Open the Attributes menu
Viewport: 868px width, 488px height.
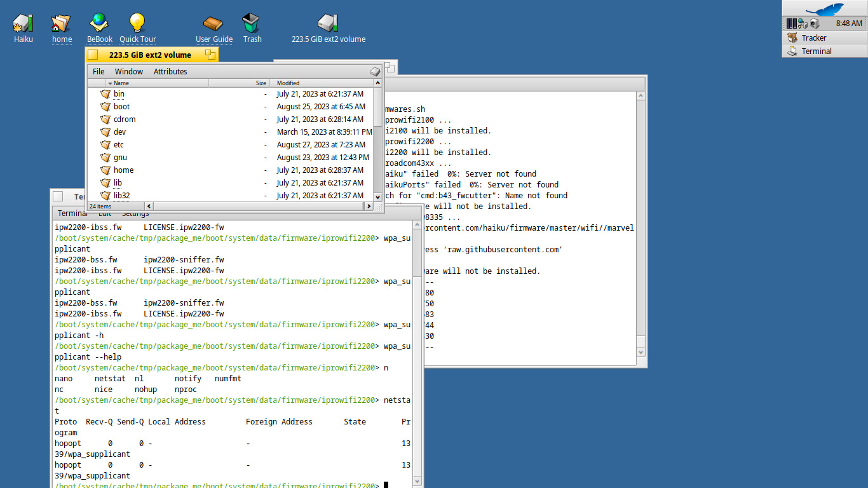click(x=170, y=72)
